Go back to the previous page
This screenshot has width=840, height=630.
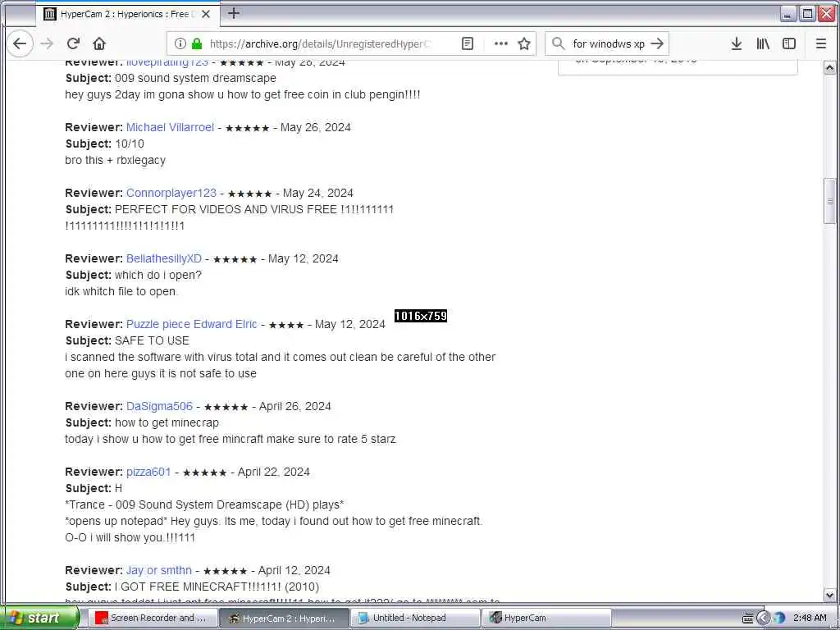pyautogui.click(x=20, y=44)
